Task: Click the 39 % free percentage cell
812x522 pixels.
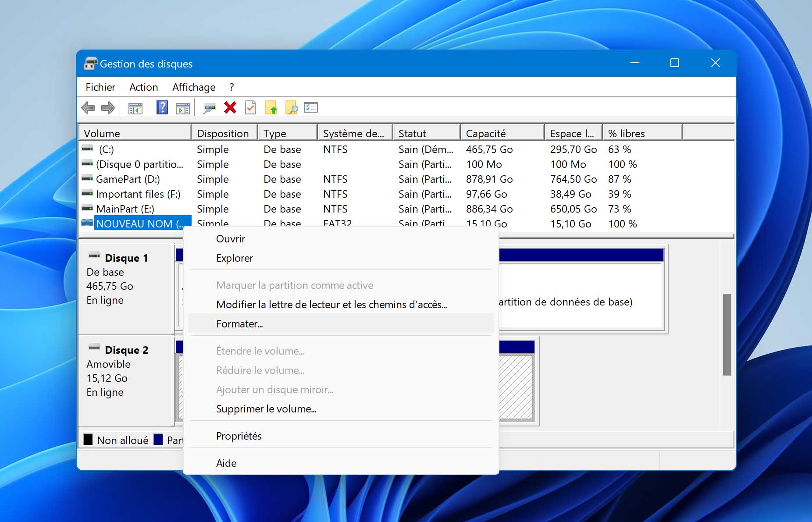Action: 620,194
